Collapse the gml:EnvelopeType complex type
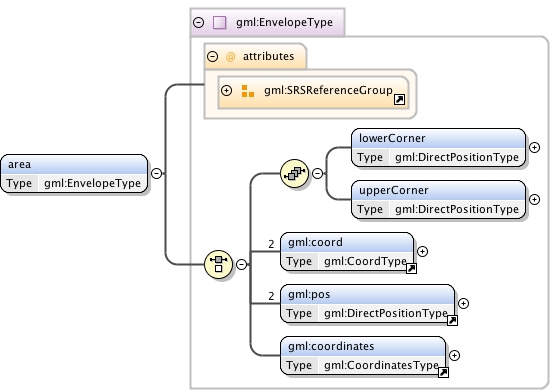This screenshot has height=390, width=550. tap(199, 23)
